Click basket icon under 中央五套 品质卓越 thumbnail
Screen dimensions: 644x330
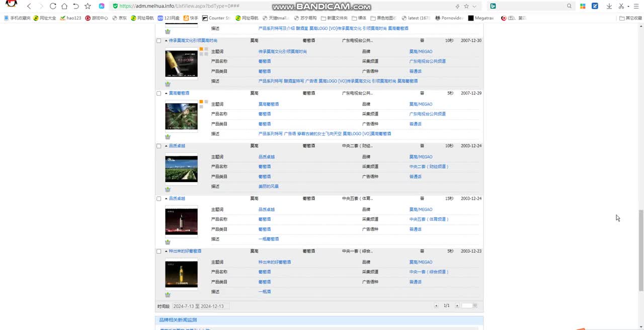coord(168,242)
